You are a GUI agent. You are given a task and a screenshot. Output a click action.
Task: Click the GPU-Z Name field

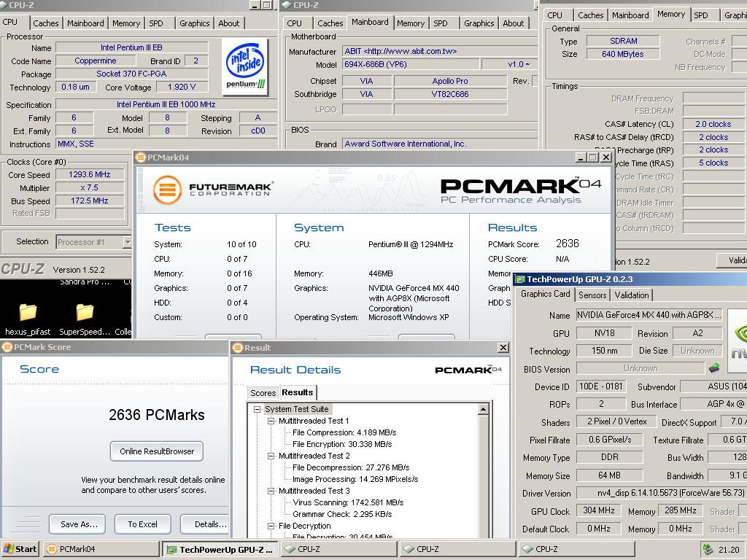point(649,315)
